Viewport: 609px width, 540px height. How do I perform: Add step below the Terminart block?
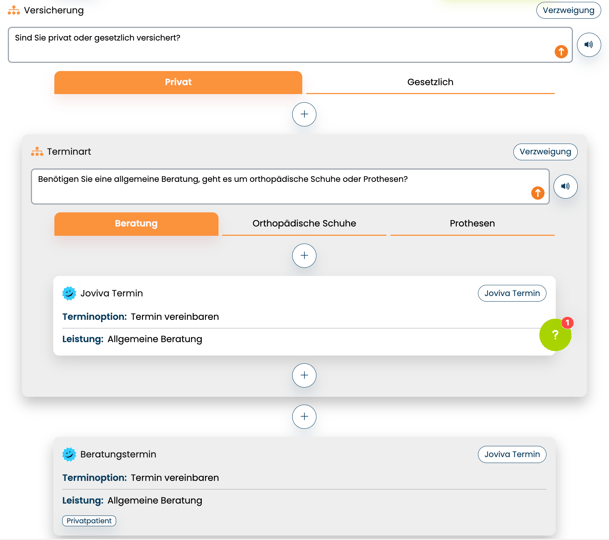pos(304,416)
